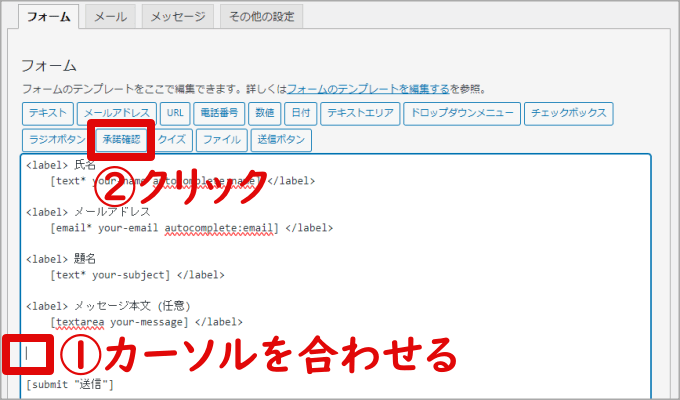
Task: Click the フォーム section heading
Action: [49, 66]
